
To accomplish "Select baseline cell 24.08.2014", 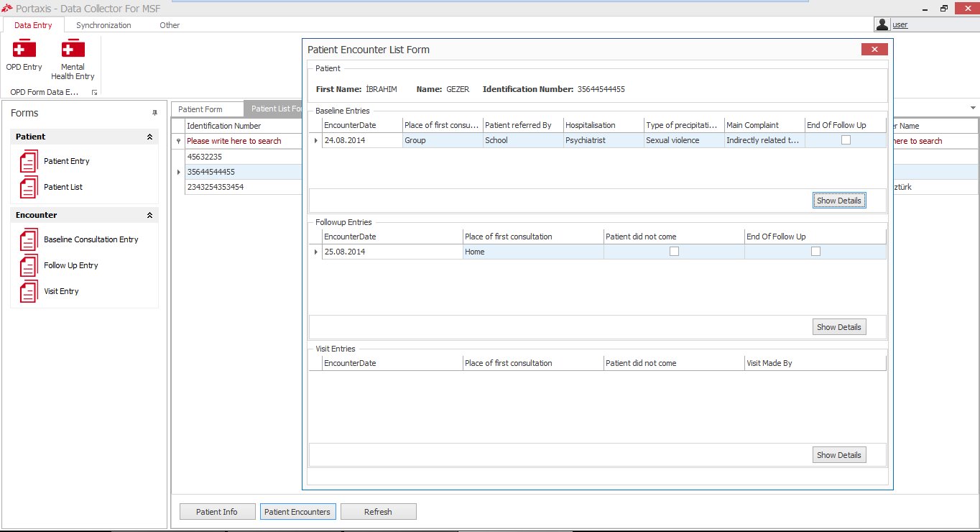I will (362, 140).
